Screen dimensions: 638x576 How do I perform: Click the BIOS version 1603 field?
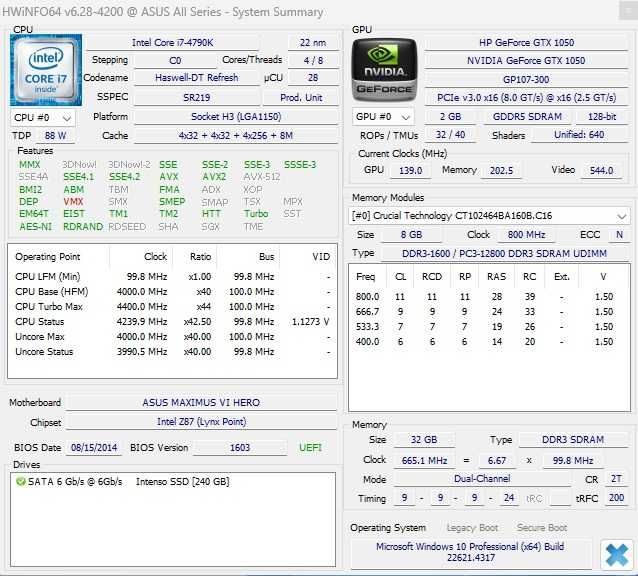(240, 448)
